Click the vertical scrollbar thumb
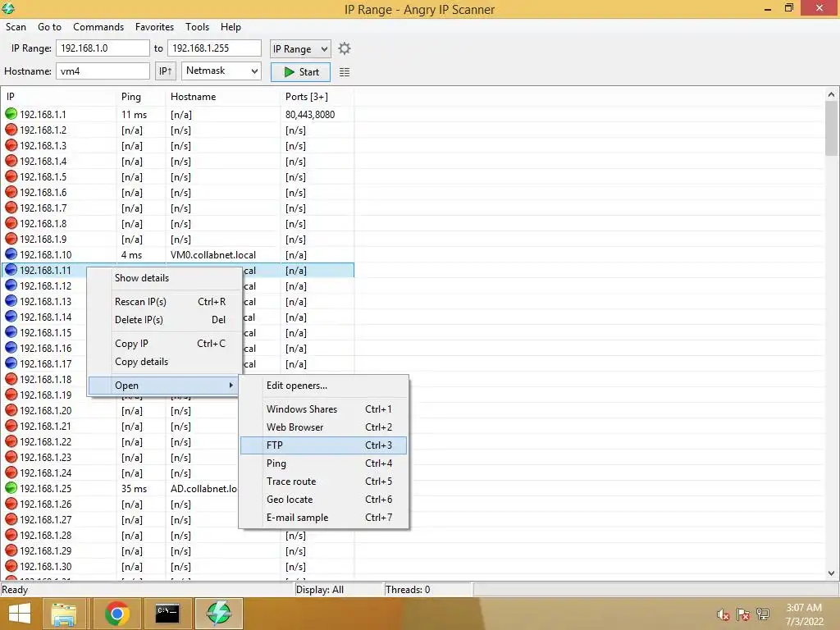840x630 pixels. pyautogui.click(x=832, y=128)
